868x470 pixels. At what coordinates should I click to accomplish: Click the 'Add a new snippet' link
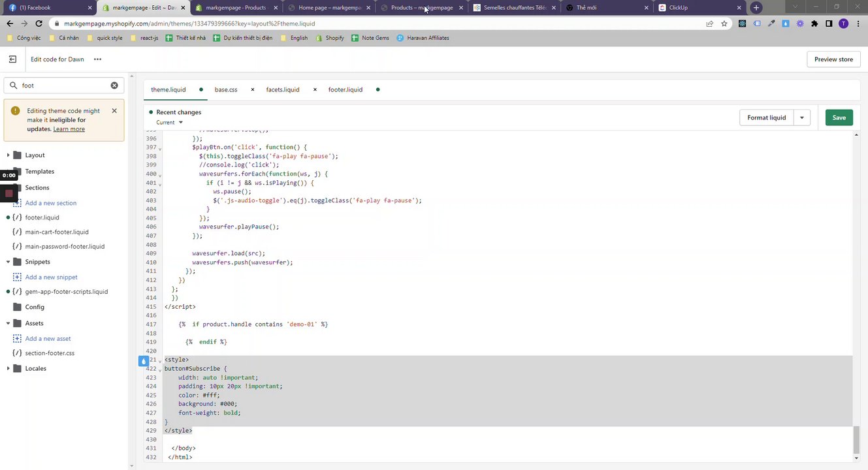click(x=51, y=277)
